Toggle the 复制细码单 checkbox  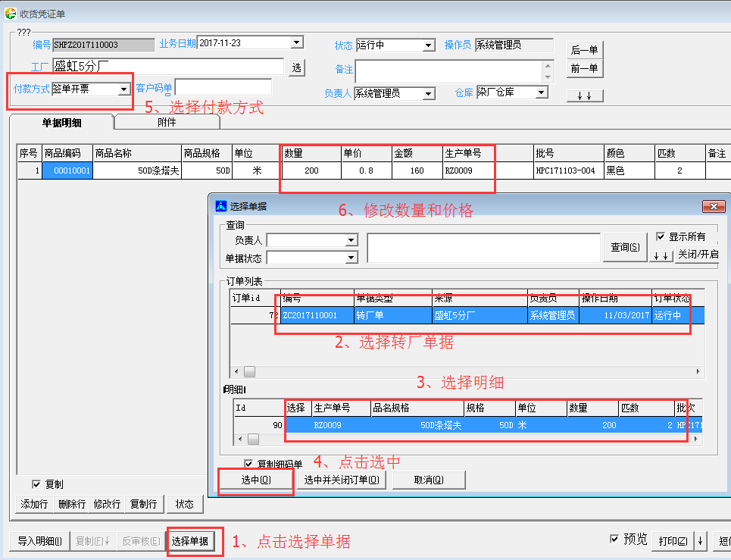[248, 464]
